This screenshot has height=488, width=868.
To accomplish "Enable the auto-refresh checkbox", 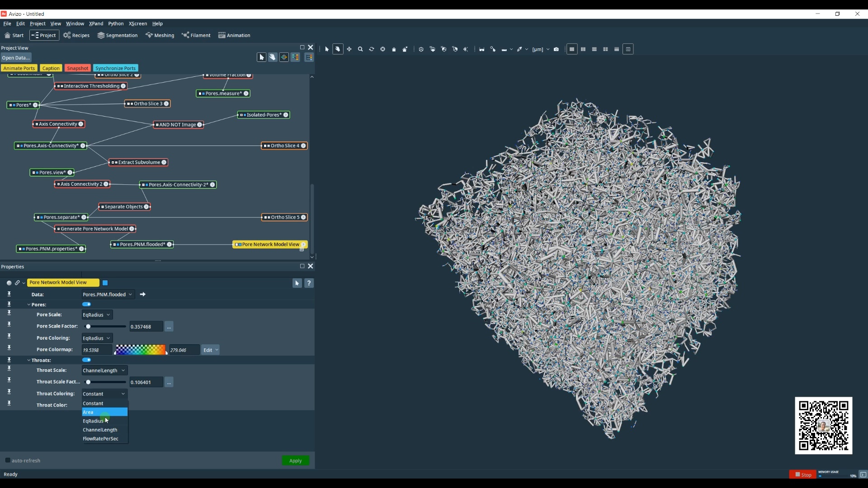I will coord(8,460).
